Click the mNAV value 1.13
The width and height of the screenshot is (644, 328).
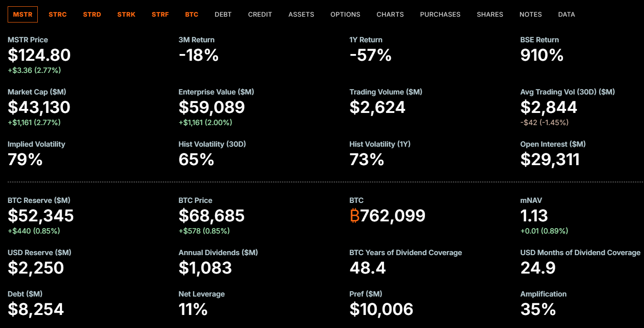click(534, 216)
